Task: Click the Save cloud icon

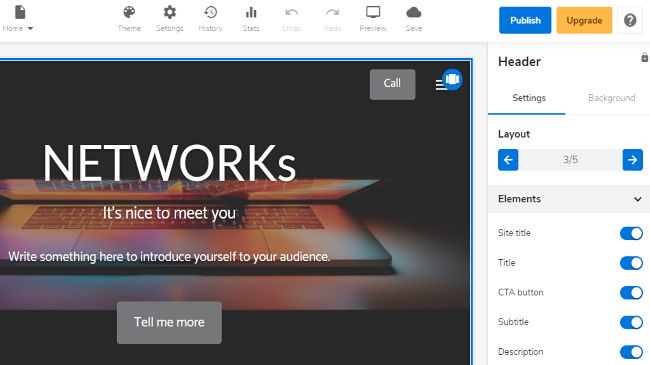Action: tap(413, 19)
